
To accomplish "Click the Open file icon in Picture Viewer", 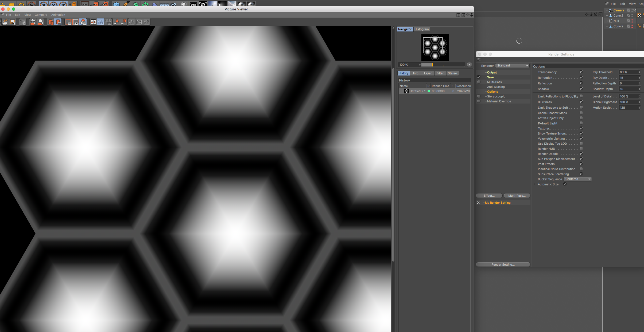I will pyautogui.click(x=5, y=22).
